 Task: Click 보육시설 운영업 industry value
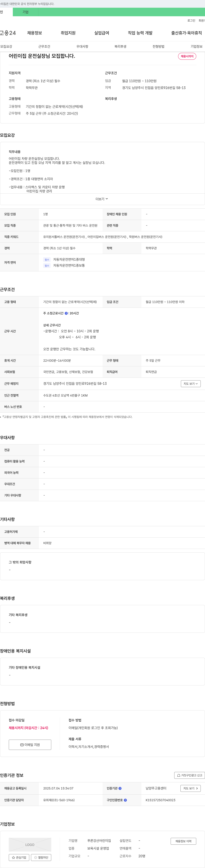point(98,849)
